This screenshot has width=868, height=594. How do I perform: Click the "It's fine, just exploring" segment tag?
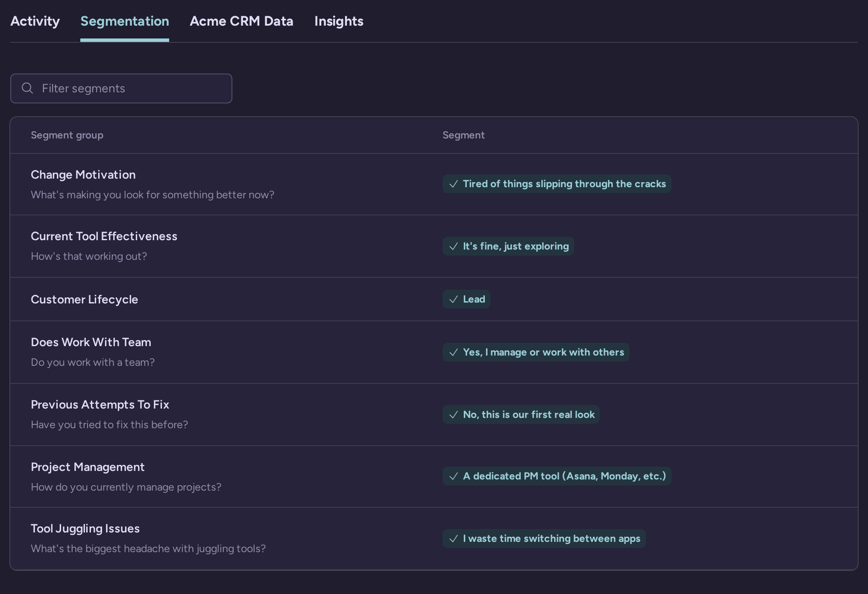508,246
